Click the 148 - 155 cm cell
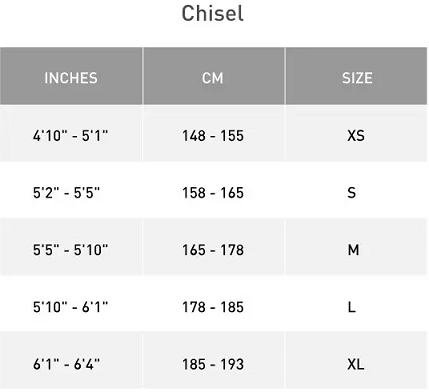 (214, 134)
